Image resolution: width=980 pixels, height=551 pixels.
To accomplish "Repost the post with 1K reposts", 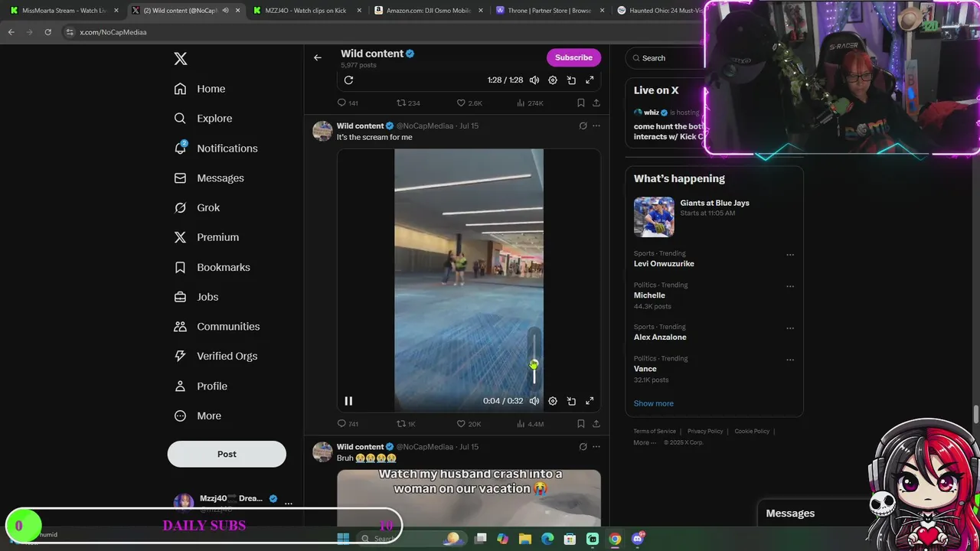I will click(406, 424).
